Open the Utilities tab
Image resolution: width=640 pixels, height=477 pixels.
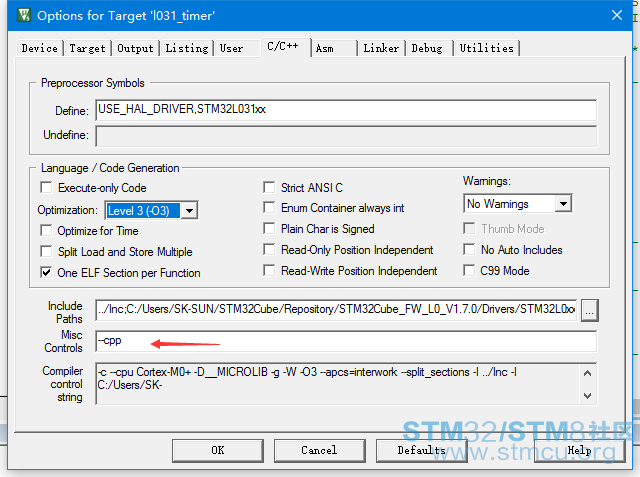point(487,48)
